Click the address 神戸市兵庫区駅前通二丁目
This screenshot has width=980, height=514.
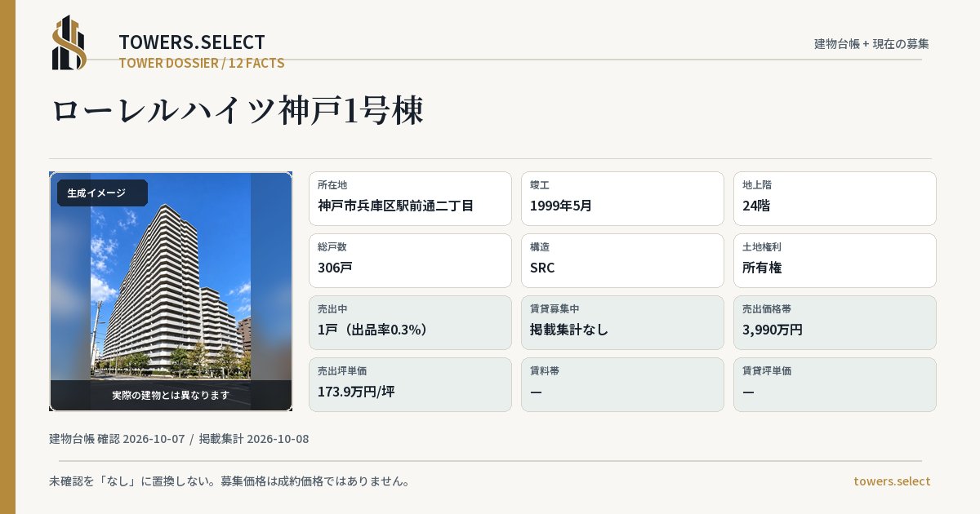[395, 206]
